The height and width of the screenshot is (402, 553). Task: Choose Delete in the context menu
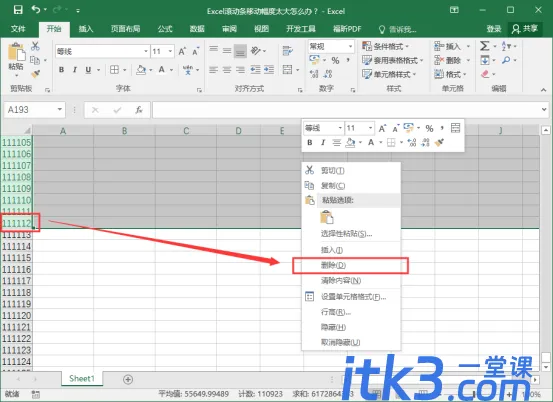pyautogui.click(x=351, y=265)
